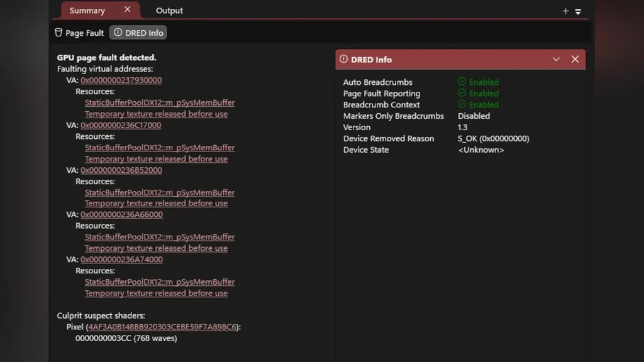Screen dimensions: 644x362
Task: Click the Auto Breadcrumbs Enabled check icon
Action: (x=462, y=82)
